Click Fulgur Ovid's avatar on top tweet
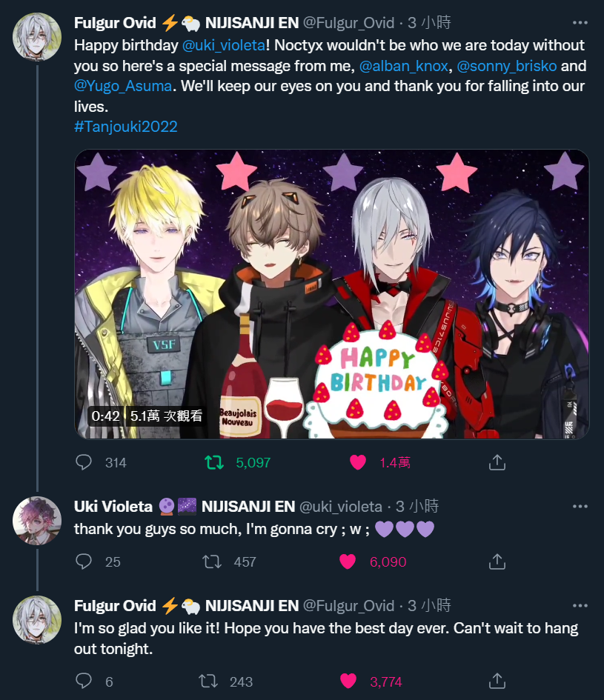The height and width of the screenshot is (700, 604). coord(36,36)
